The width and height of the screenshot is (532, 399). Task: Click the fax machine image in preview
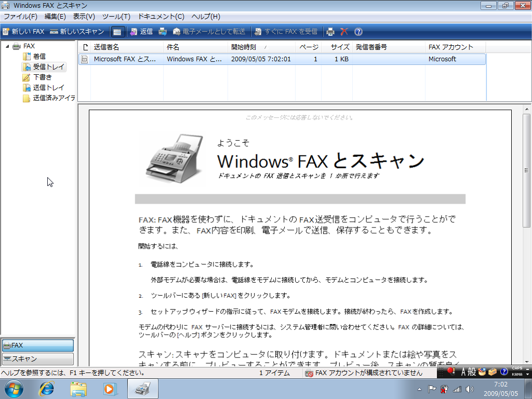click(x=175, y=158)
